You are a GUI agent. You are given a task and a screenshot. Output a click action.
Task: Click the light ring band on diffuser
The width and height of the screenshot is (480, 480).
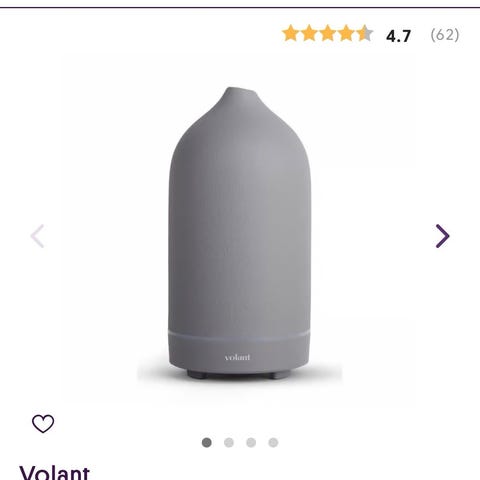[x=239, y=334]
